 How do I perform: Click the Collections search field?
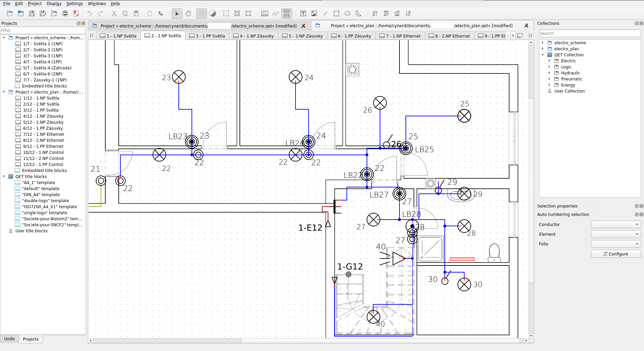tap(589, 34)
